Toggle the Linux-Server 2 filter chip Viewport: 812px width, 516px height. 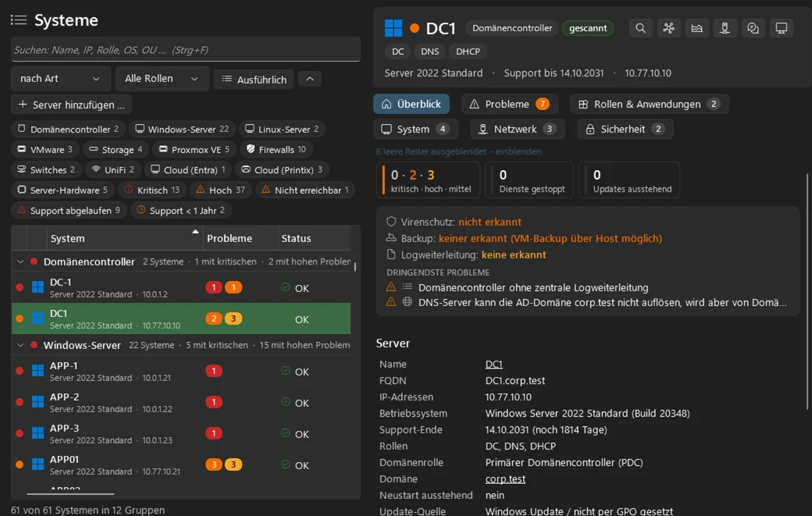(x=282, y=129)
